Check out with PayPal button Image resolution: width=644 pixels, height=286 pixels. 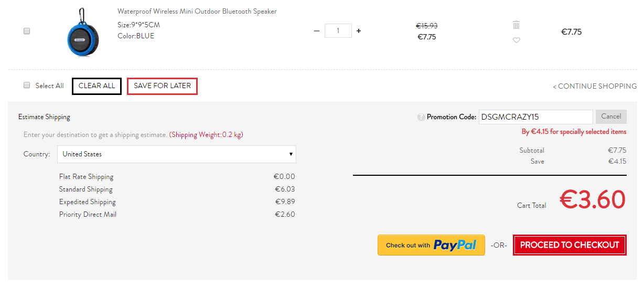(x=431, y=245)
